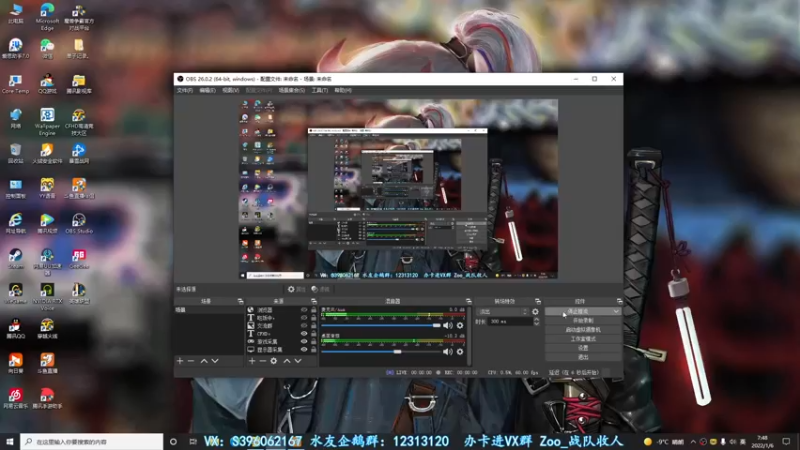
Task: Open Settings from the Controls panel
Action: click(583, 348)
